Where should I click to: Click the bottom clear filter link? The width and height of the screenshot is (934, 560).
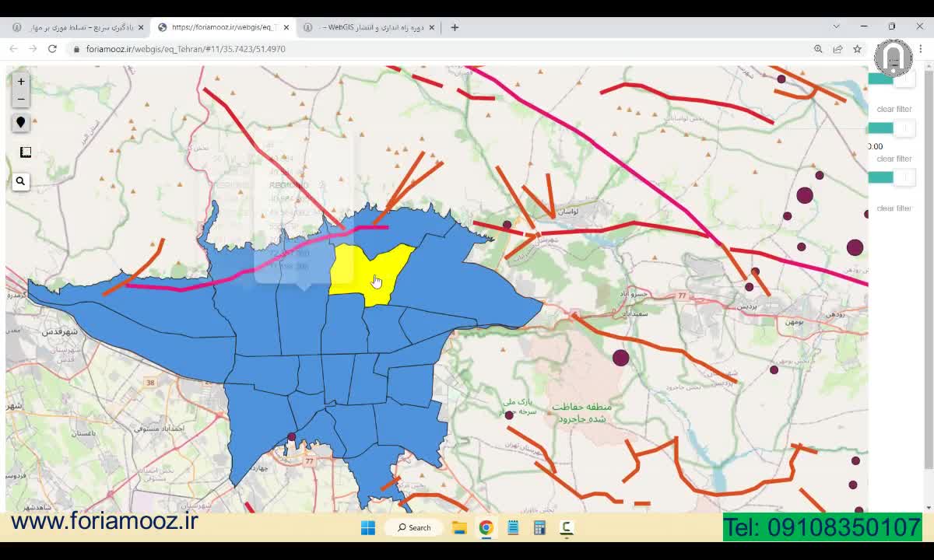pyautogui.click(x=894, y=208)
